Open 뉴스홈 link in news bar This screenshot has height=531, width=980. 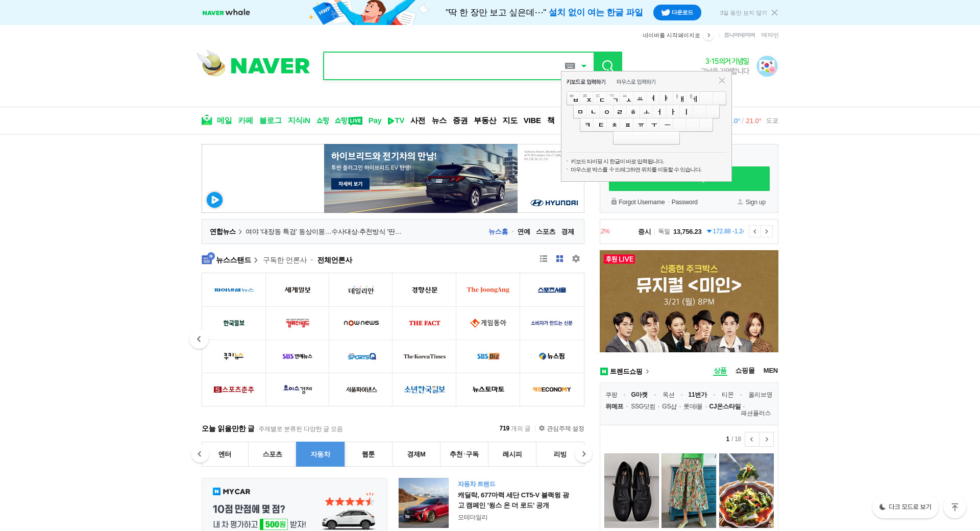click(498, 232)
